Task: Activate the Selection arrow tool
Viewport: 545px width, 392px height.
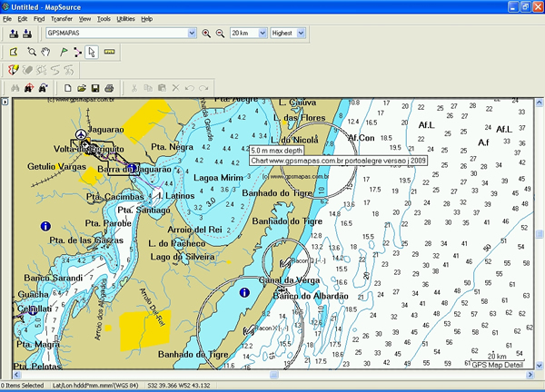Action: pyautogui.click(x=92, y=52)
